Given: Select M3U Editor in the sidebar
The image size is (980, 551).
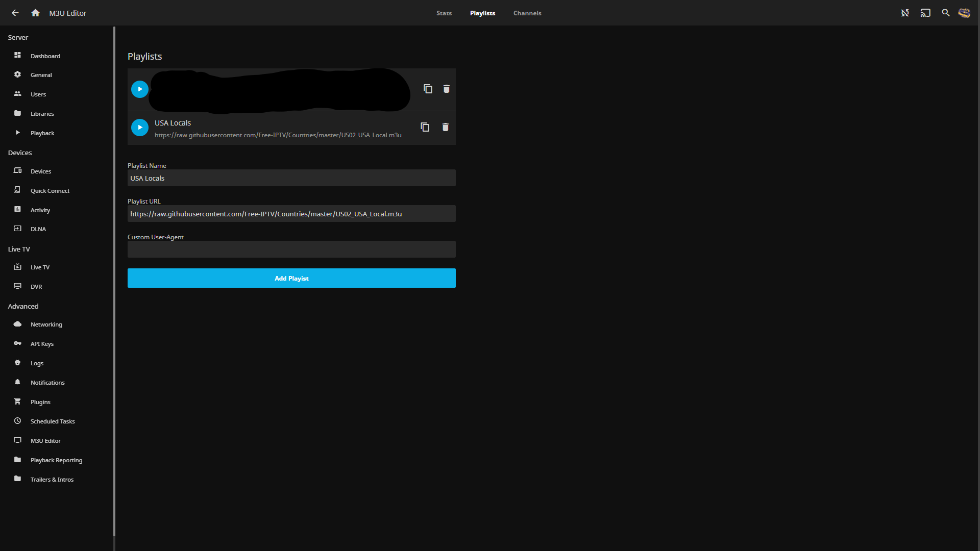Looking at the screenshot, I should point(45,440).
